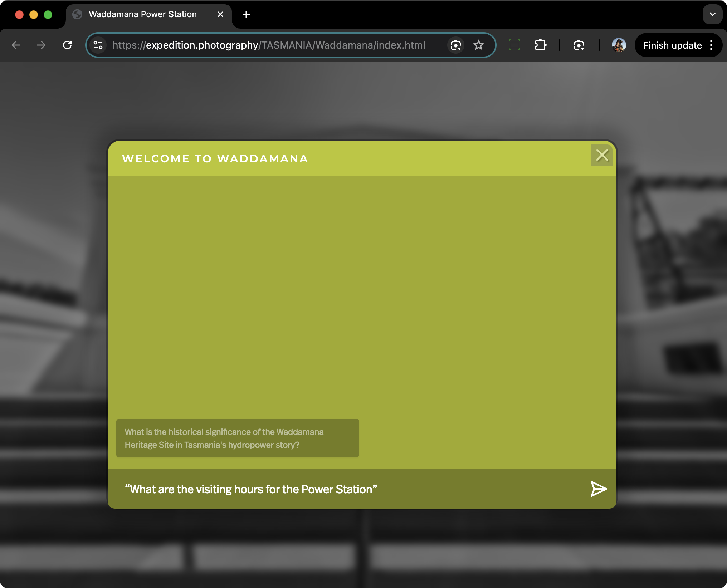Select the Waddamana Power Station tab

143,14
